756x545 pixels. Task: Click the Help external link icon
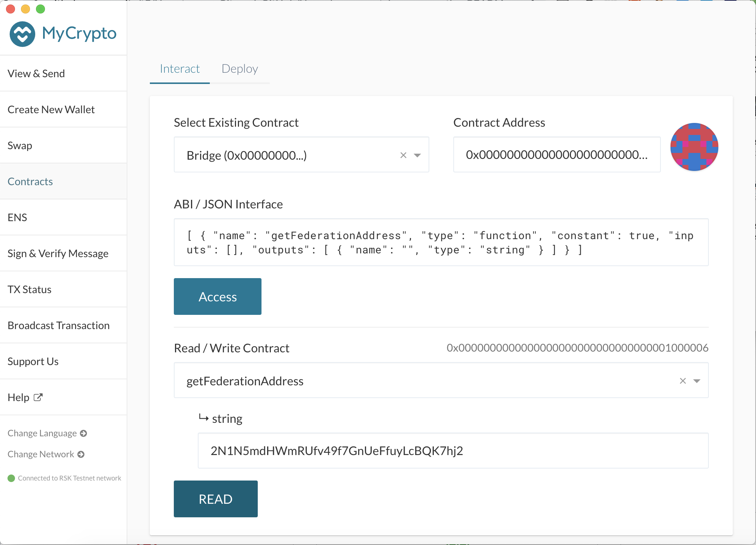[x=38, y=397]
